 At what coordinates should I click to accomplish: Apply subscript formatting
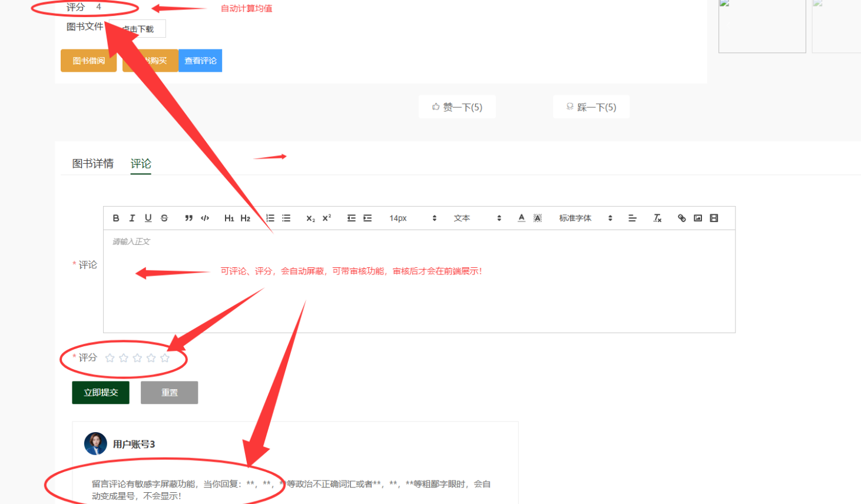pos(310,218)
